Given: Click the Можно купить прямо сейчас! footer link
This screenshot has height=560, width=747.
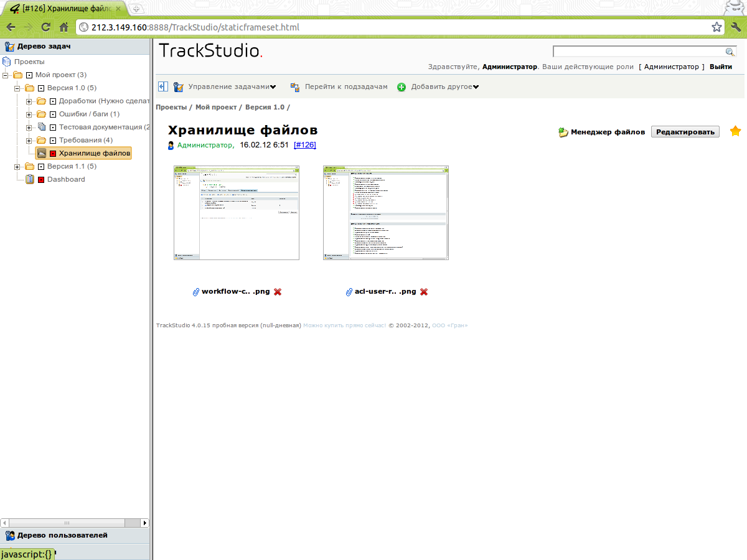Looking at the screenshot, I should coord(344,325).
